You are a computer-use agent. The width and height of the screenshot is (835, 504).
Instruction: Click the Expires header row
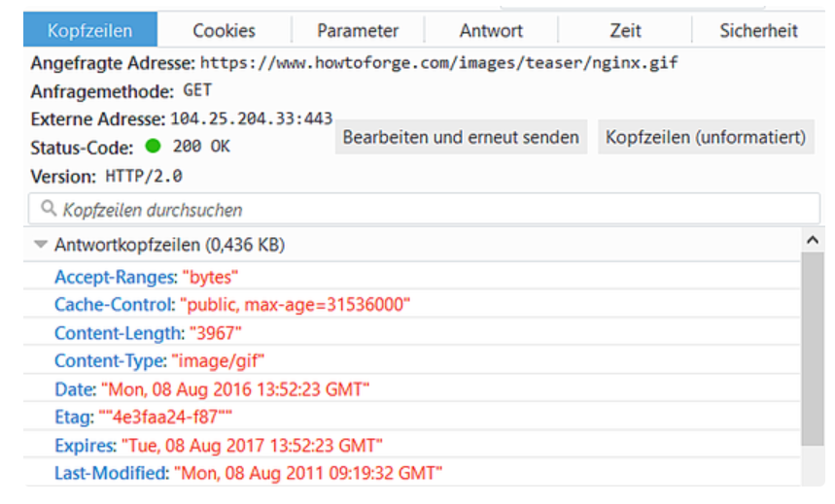point(411,445)
